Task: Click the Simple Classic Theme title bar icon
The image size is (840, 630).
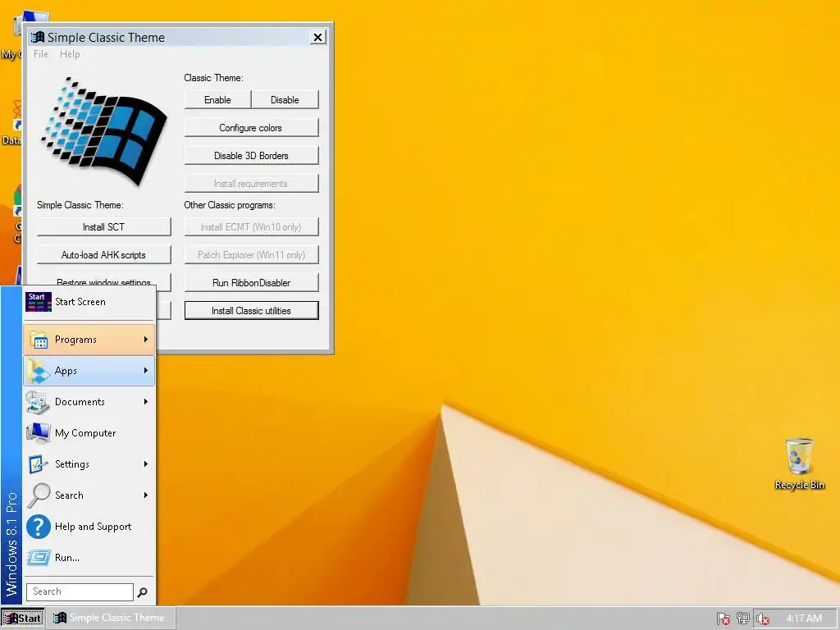Action: (x=38, y=38)
